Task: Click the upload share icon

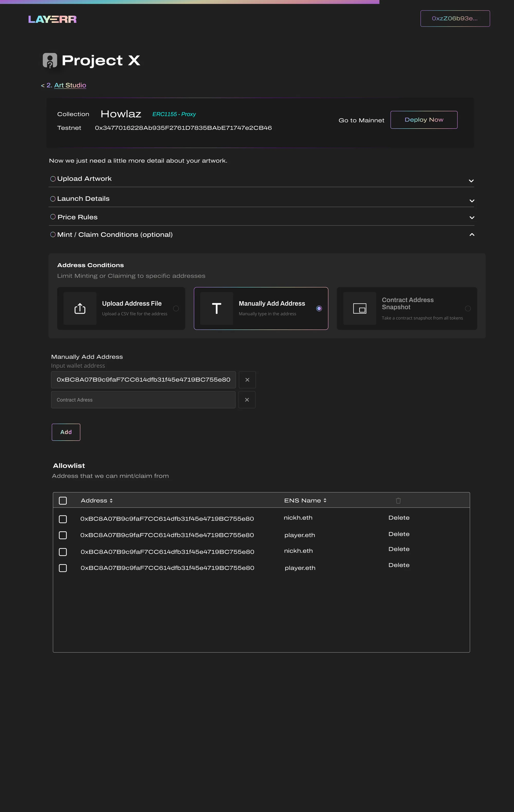Action: pyautogui.click(x=80, y=308)
